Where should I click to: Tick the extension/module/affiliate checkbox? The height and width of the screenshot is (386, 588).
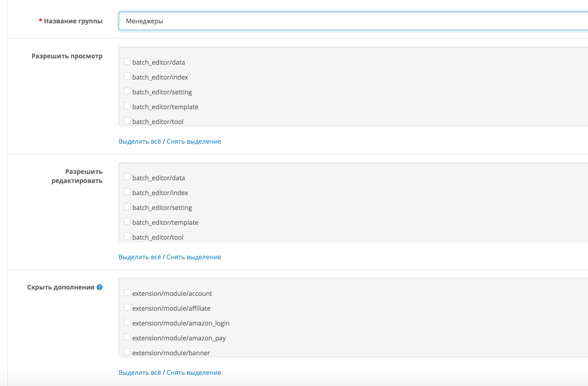[127, 308]
